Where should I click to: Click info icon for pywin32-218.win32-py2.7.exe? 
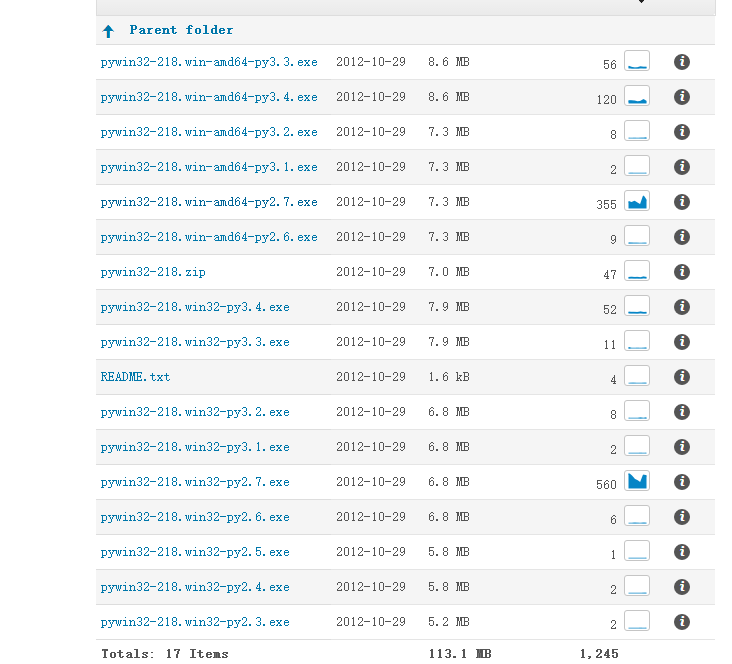pyautogui.click(x=682, y=482)
